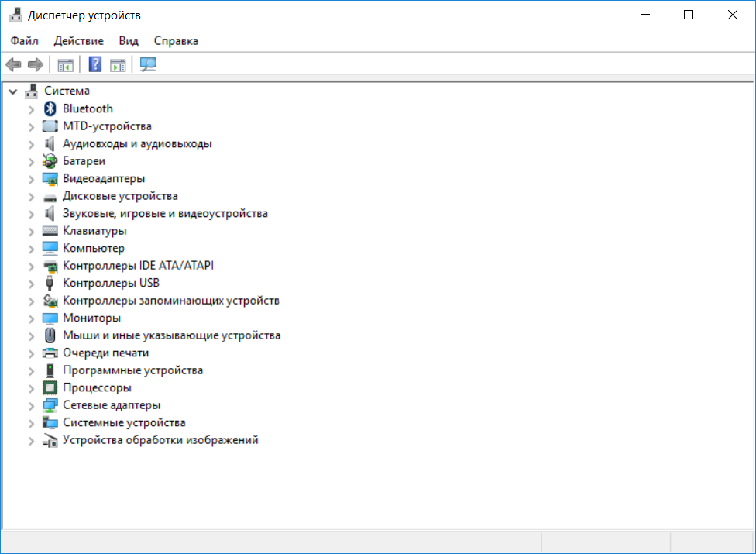Click the Bluetooth category icon

point(50,108)
